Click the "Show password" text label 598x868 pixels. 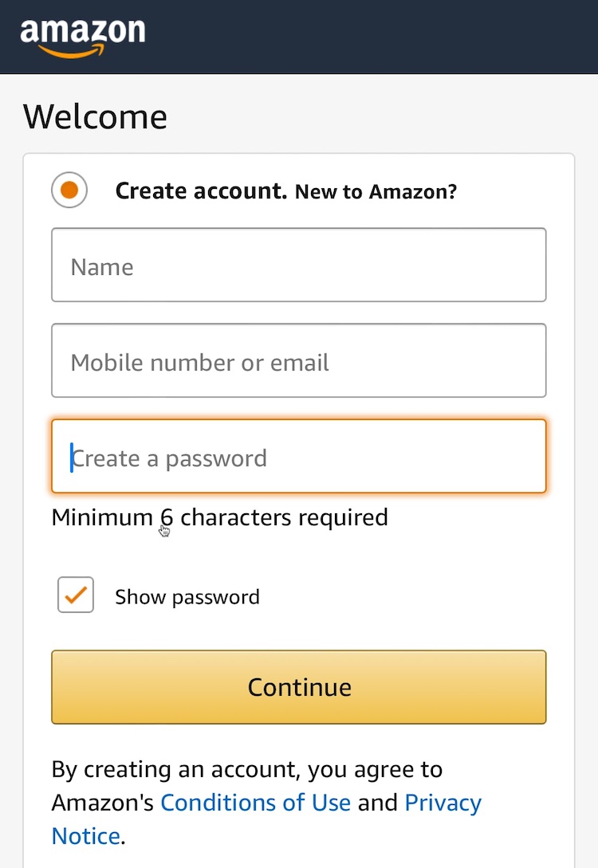[x=187, y=597]
